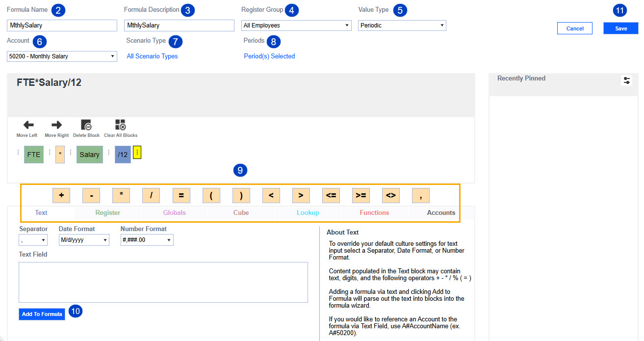Click the Clear All Blocks icon
This screenshot has width=644, height=341.
[120, 125]
